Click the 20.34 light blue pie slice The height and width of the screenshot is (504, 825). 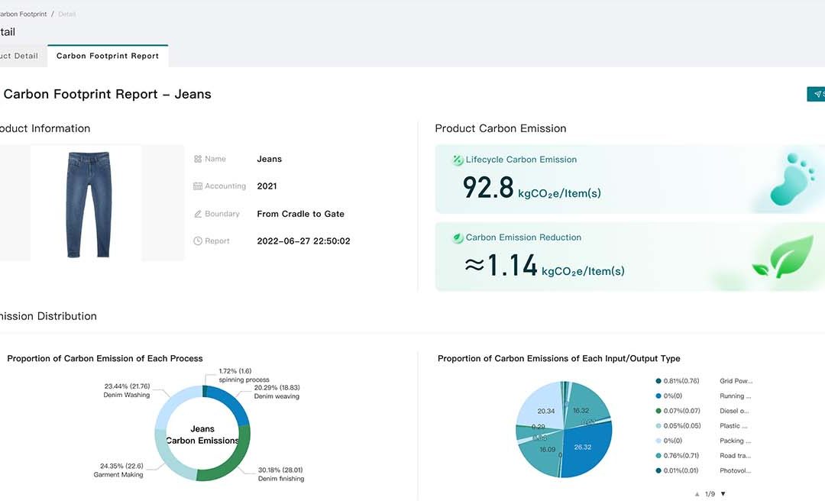tap(542, 405)
